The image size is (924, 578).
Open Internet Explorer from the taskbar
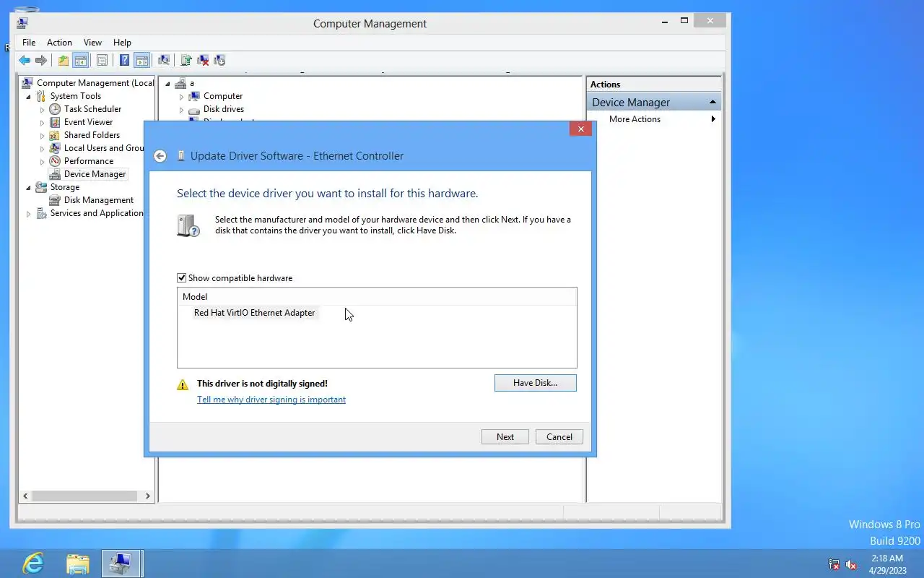point(33,564)
